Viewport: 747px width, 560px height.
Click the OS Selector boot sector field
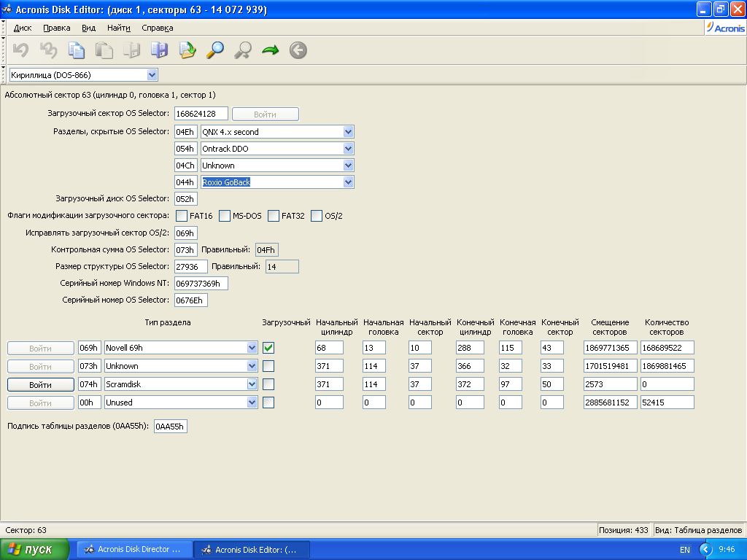[201, 114]
